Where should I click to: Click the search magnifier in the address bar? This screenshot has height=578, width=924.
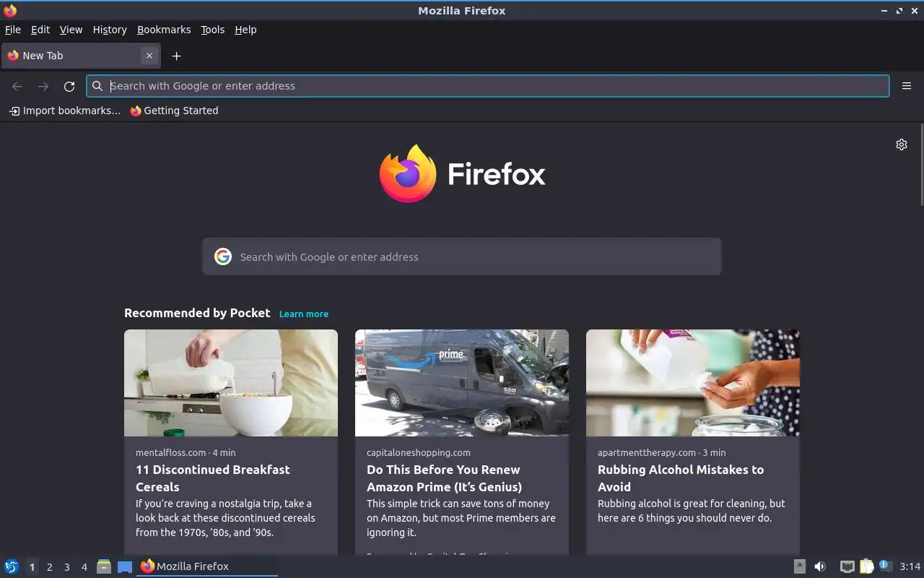click(97, 86)
